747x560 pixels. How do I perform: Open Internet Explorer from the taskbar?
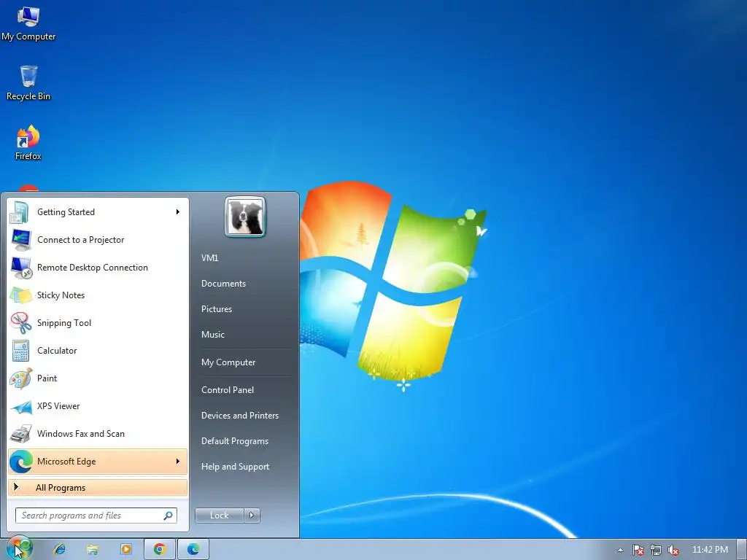pos(60,549)
